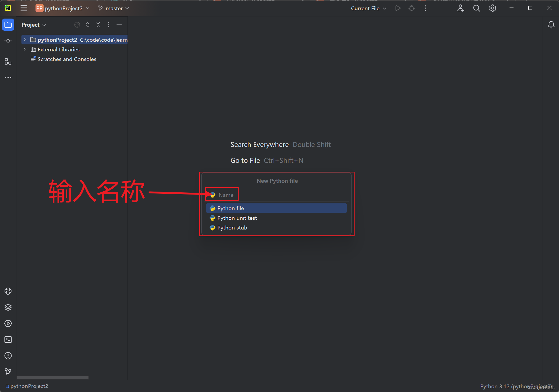Screen dimensions: 559x392
Task: Select Python stub option
Action: click(232, 228)
